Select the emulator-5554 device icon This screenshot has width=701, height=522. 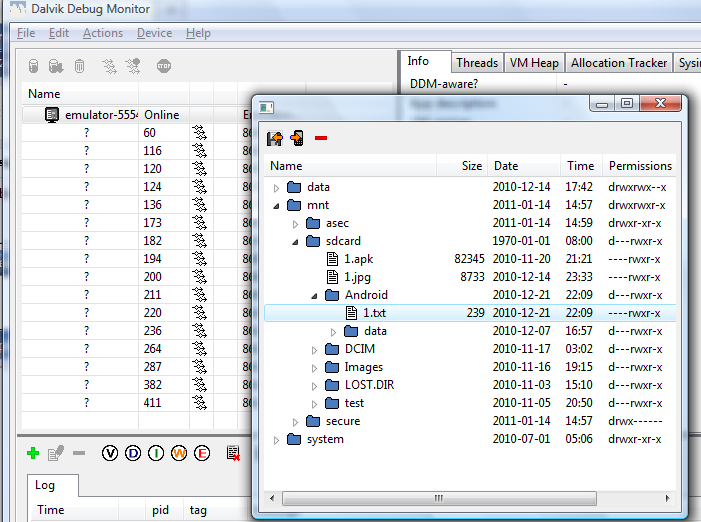point(52,115)
